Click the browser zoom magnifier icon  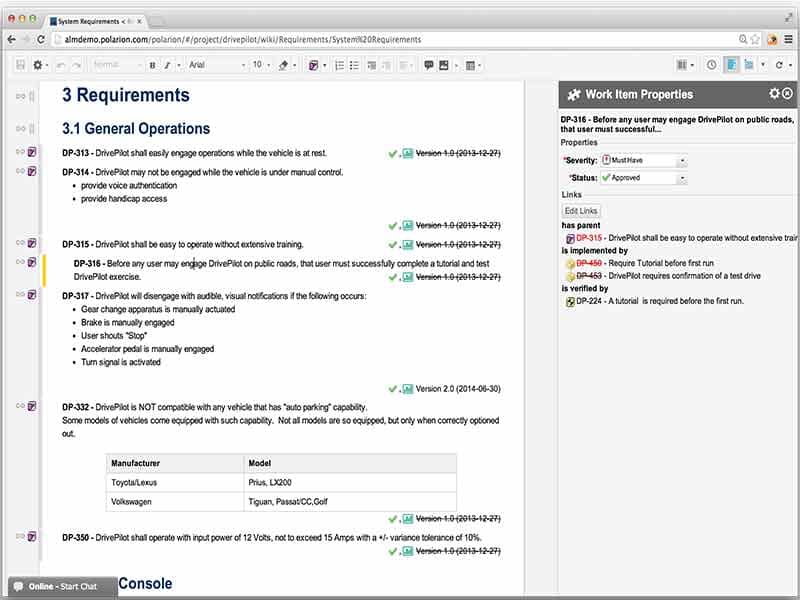(x=743, y=39)
